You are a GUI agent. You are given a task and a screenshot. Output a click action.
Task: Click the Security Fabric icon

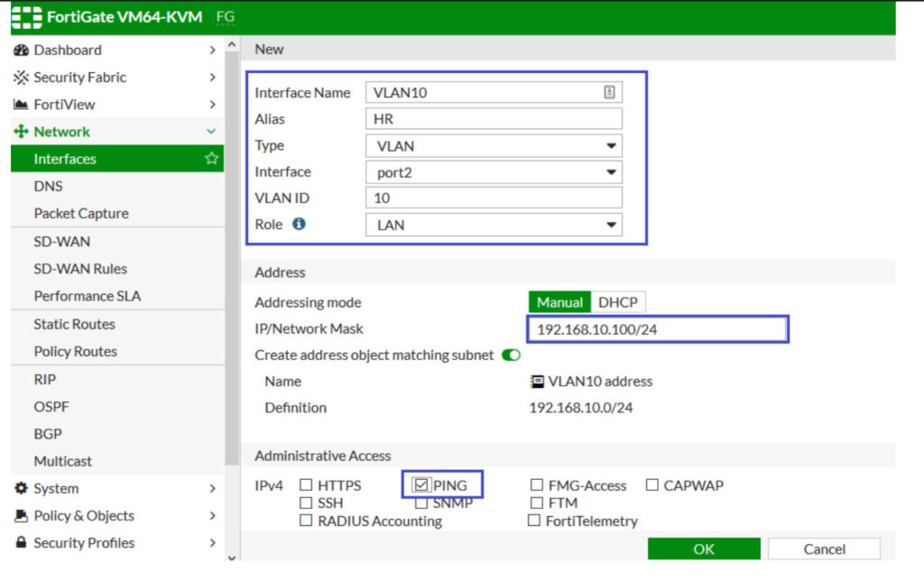[x=22, y=78]
